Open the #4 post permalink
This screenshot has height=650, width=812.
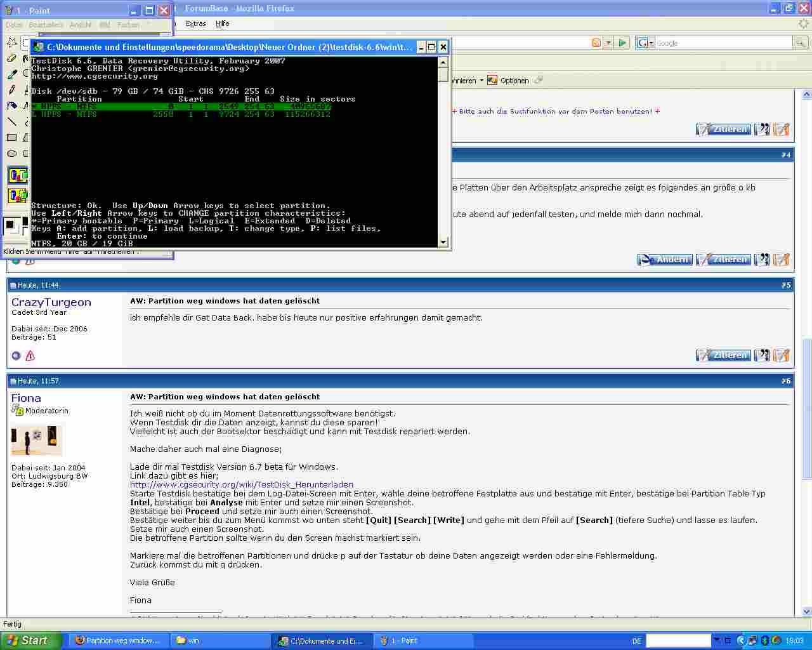(x=786, y=155)
